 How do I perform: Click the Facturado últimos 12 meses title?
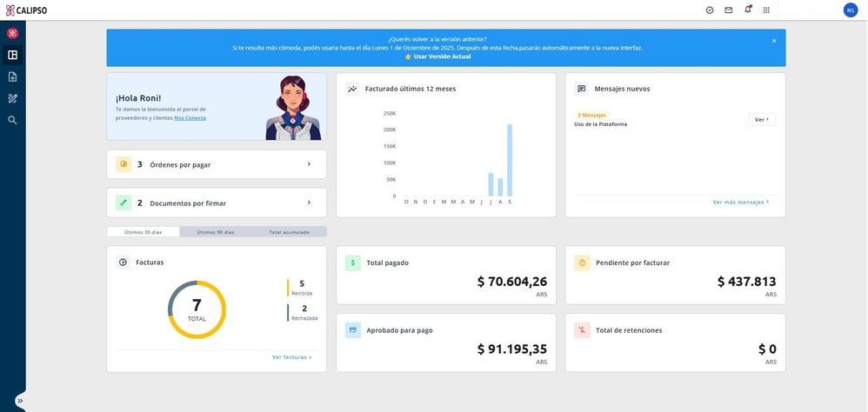click(x=411, y=89)
